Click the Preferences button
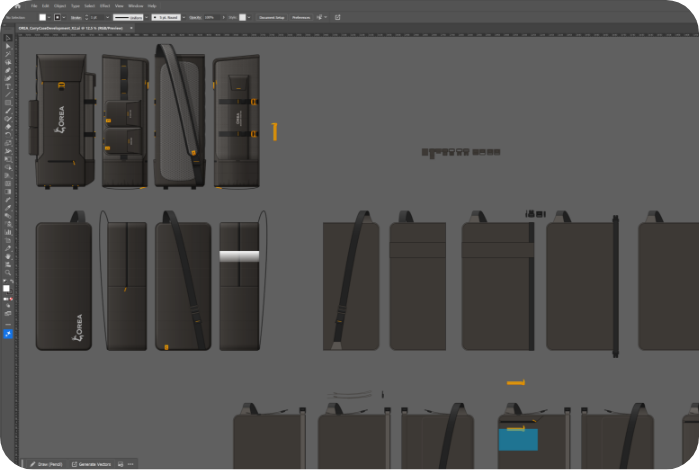 pos(301,17)
